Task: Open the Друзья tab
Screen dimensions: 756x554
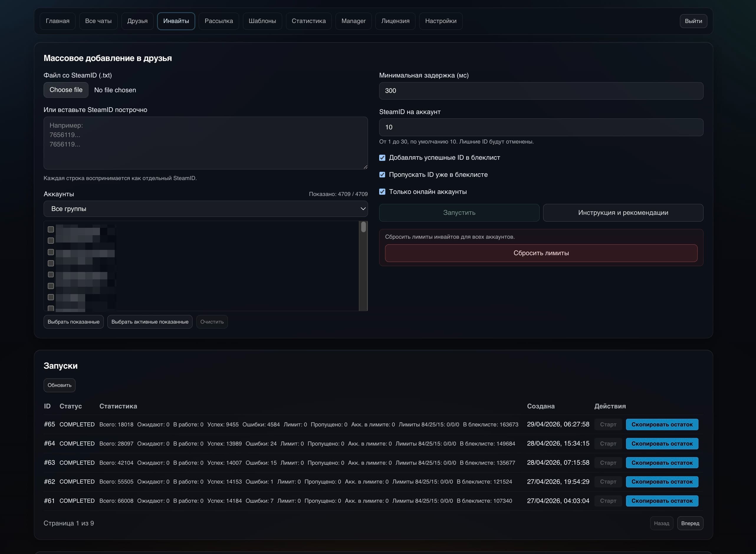Action: coord(137,21)
